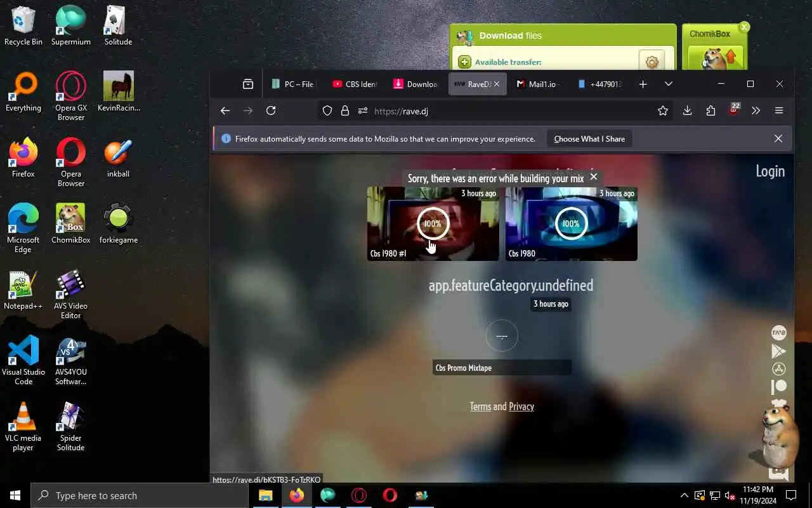Image resolution: width=812 pixels, height=508 pixels.
Task: Open Supermium desktop shortcut
Action: [71, 25]
